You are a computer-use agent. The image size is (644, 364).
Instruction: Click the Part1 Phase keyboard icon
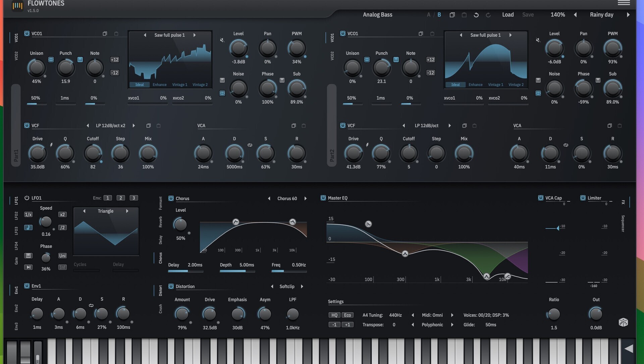pyautogui.click(x=282, y=80)
